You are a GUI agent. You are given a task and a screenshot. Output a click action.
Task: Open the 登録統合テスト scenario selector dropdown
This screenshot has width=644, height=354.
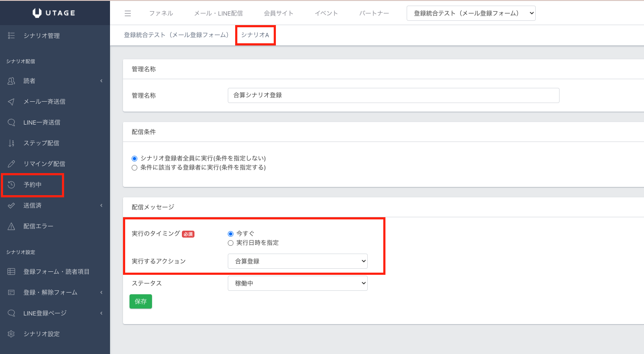(471, 13)
